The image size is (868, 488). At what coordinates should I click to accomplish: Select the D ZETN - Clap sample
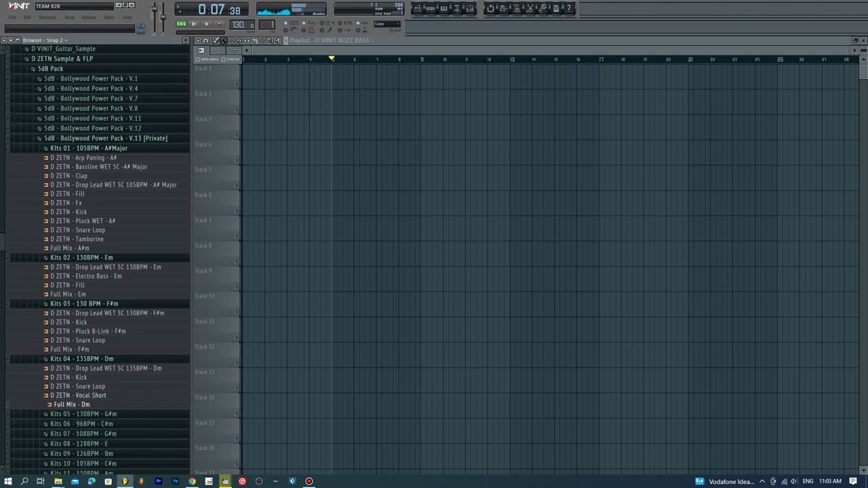tap(68, 176)
